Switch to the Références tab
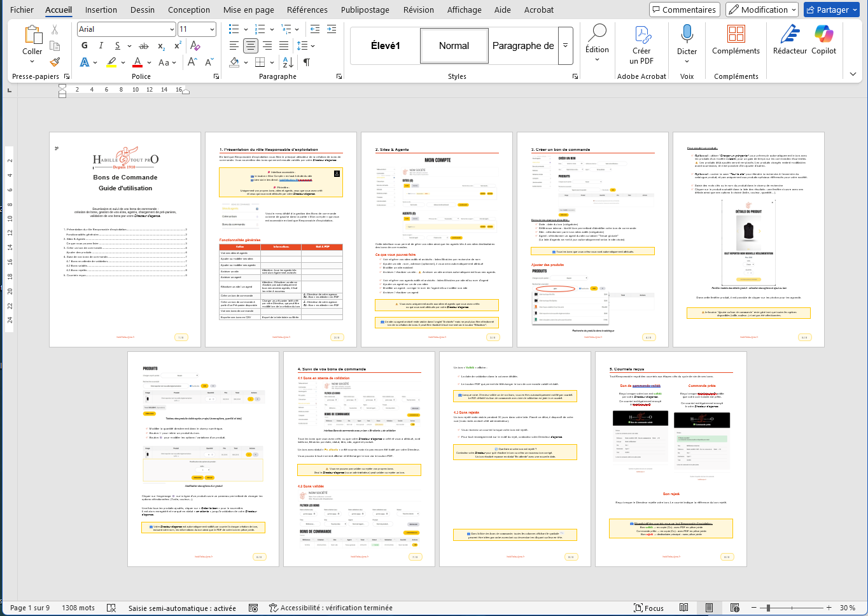This screenshot has height=616, width=868. pyautogui.click(x=307, y=10)
